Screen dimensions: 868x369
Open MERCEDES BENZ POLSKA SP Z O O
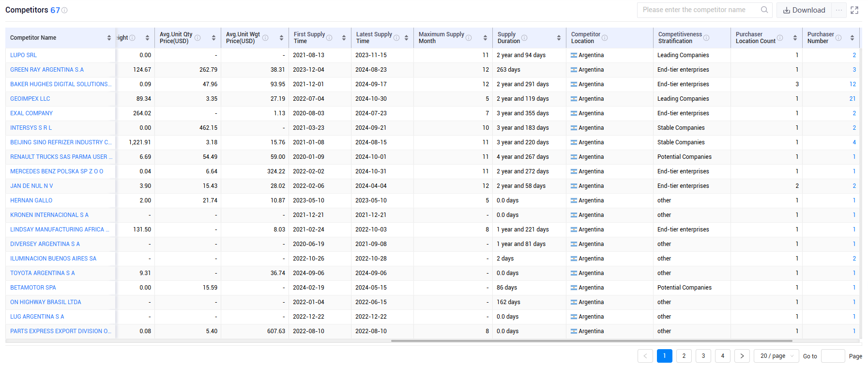coord(57,171)
